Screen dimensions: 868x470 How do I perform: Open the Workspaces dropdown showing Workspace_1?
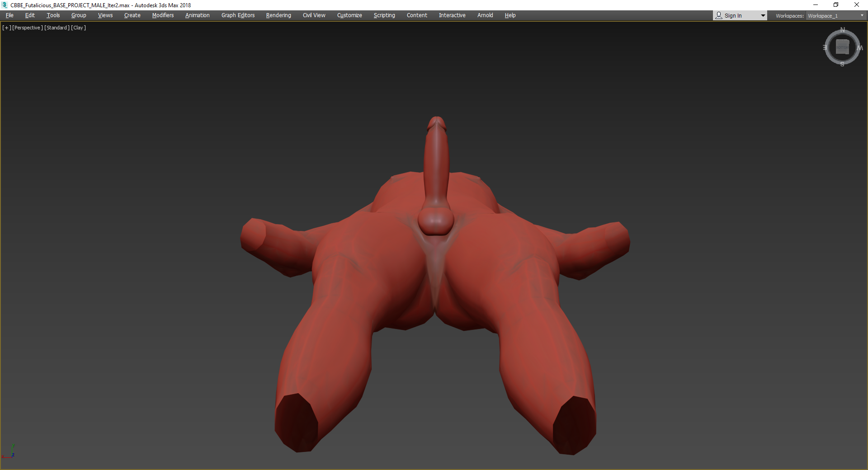coord(835,16)
